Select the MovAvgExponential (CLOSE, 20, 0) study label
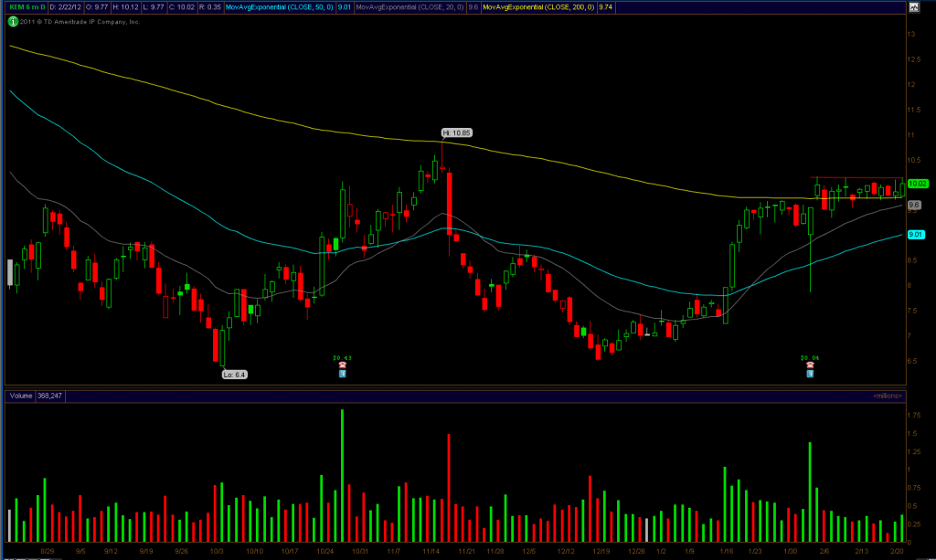This screenshot has width=936, height=560. pos(407,8)
